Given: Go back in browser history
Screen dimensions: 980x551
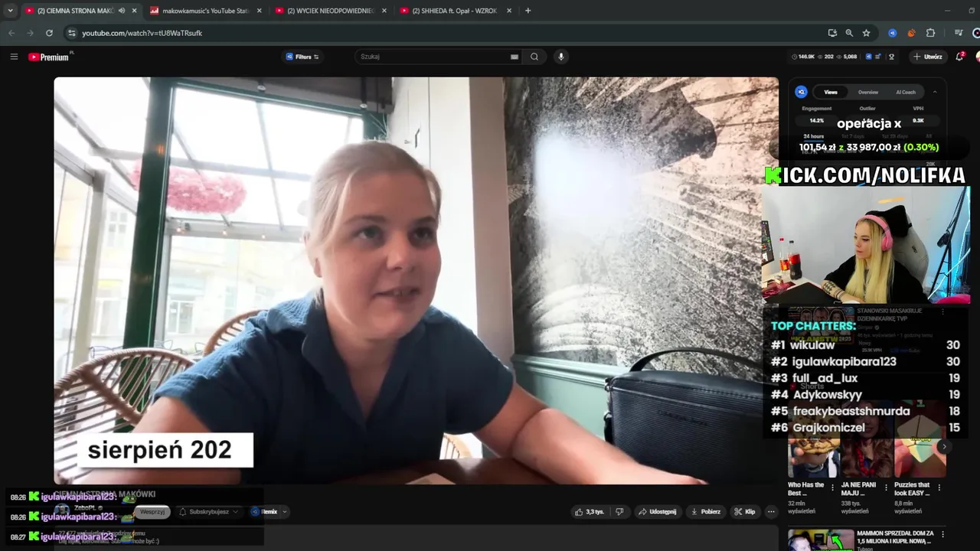Looking at the screenshot, I should (x=11, y=33).
